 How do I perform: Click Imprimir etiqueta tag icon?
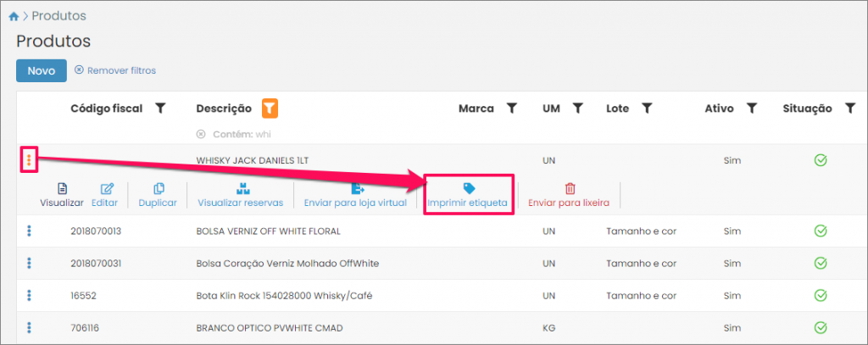tap(468, 189)
